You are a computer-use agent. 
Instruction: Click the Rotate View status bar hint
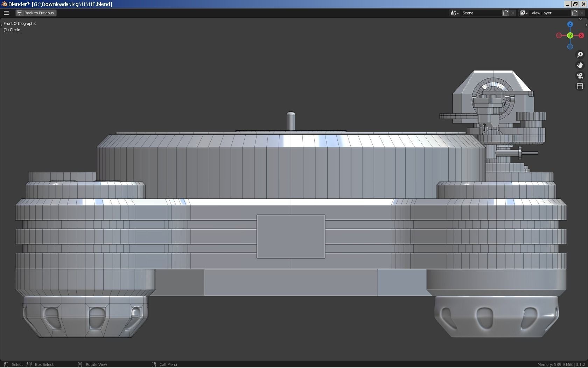[96, 364]
